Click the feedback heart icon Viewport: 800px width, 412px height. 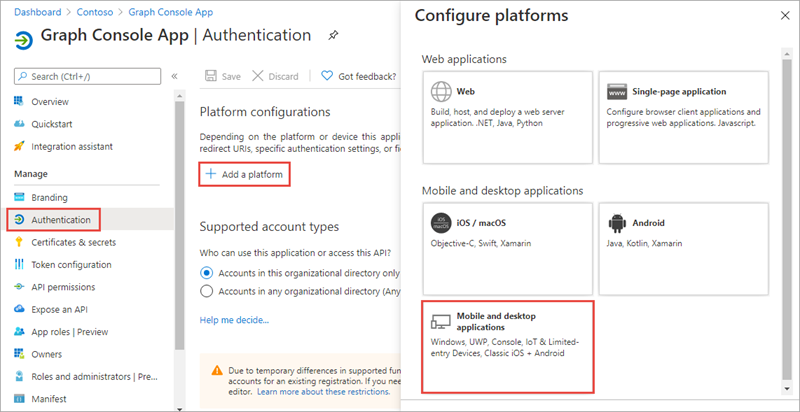point(327,76)
